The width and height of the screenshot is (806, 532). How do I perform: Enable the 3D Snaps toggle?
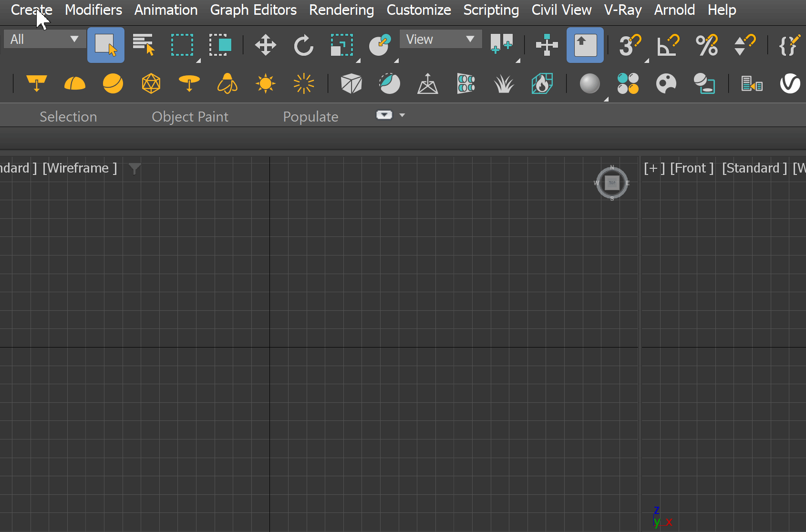coord(630,45)
